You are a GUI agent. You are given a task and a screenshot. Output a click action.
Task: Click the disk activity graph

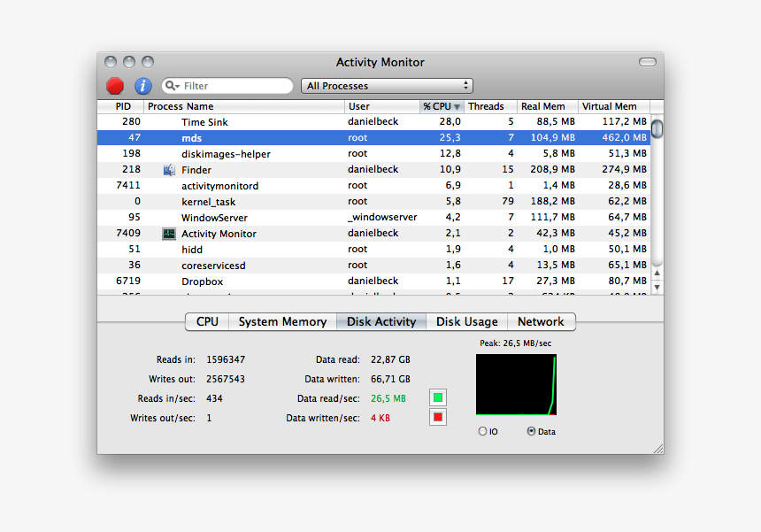[516, 384]
